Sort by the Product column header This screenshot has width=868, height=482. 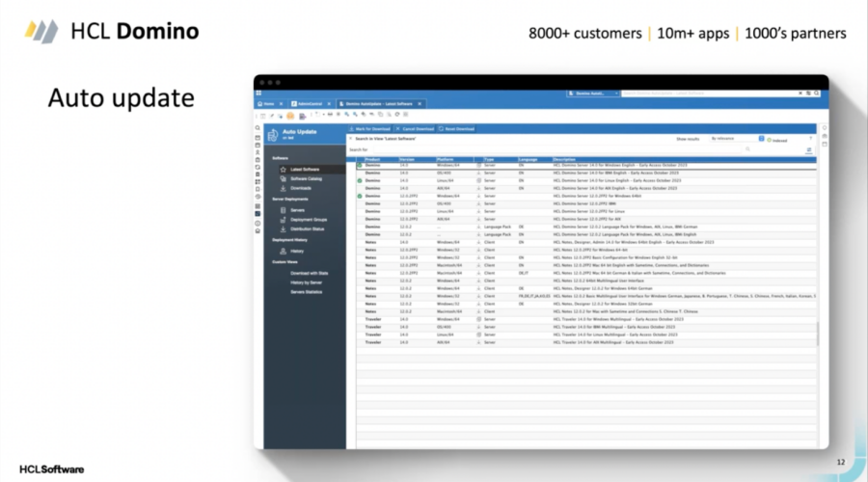pyautogui.click(x=372, y=159)
